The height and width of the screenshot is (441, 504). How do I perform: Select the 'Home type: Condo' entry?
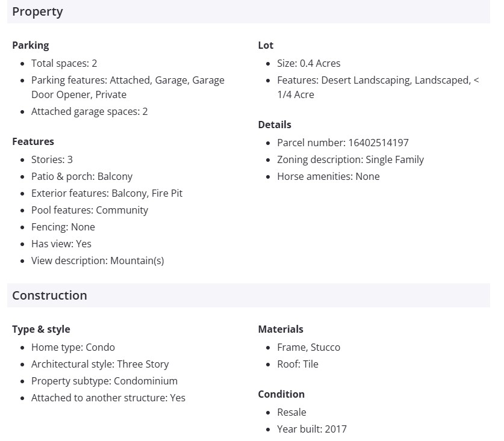pyautogui.click(x=73, y=347)
